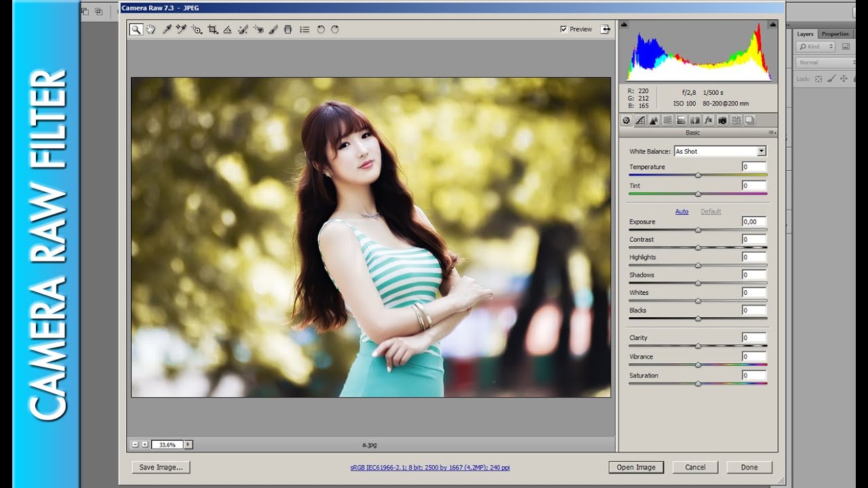
Task: Click the Temperature value field
Action: (754, 167)
